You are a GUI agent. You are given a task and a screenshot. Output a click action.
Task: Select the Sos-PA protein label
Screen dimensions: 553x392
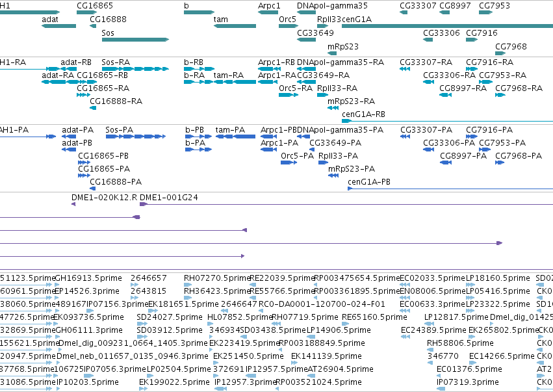pos(119,130)
